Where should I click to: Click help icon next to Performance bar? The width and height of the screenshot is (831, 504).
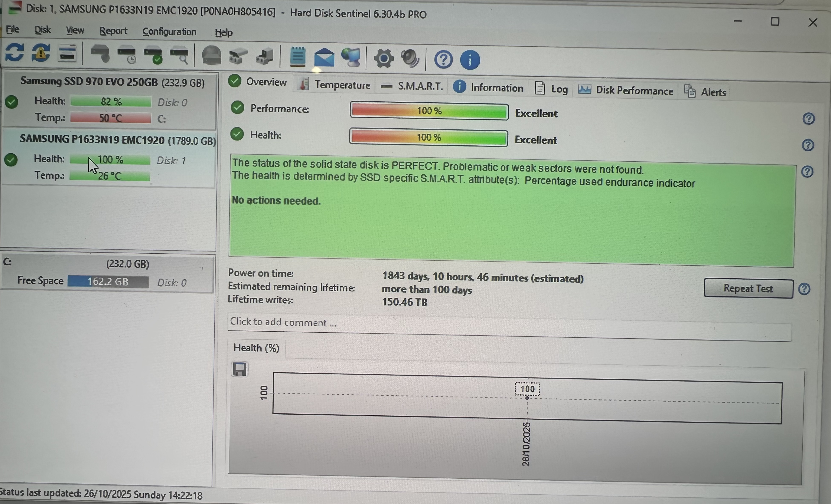(x=808, y=119)
